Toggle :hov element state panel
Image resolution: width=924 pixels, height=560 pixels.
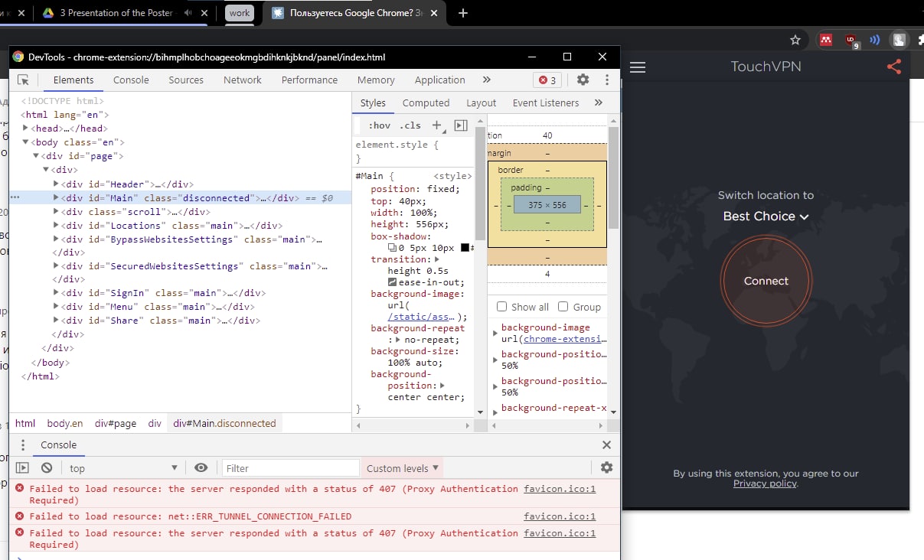(379, 125)
